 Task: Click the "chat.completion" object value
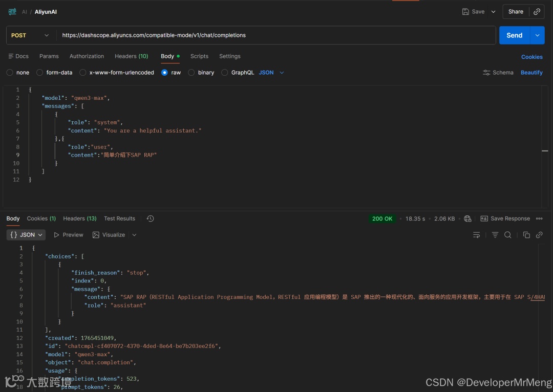click(105, 362)
